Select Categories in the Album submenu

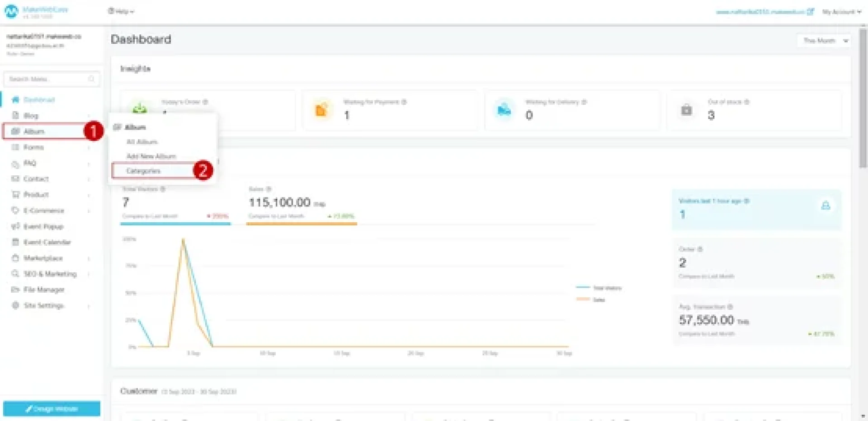(143, 171)
